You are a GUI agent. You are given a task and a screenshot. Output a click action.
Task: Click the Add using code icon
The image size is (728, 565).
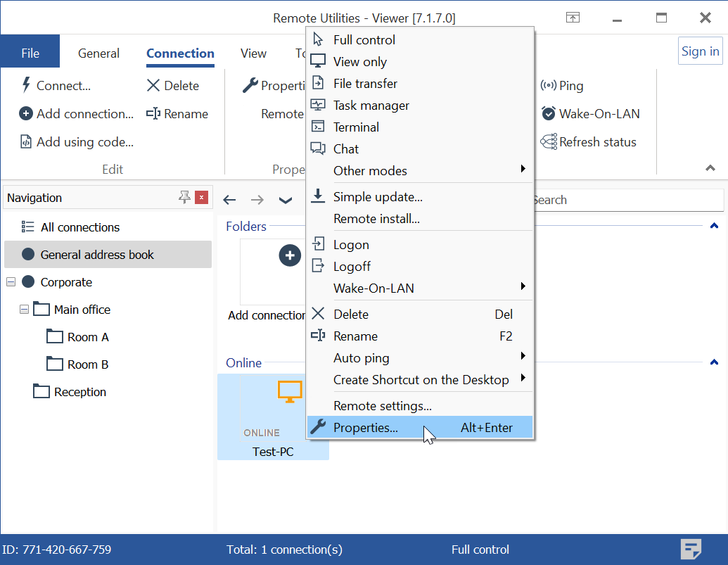pyautogui.click(x=26, y=142)
